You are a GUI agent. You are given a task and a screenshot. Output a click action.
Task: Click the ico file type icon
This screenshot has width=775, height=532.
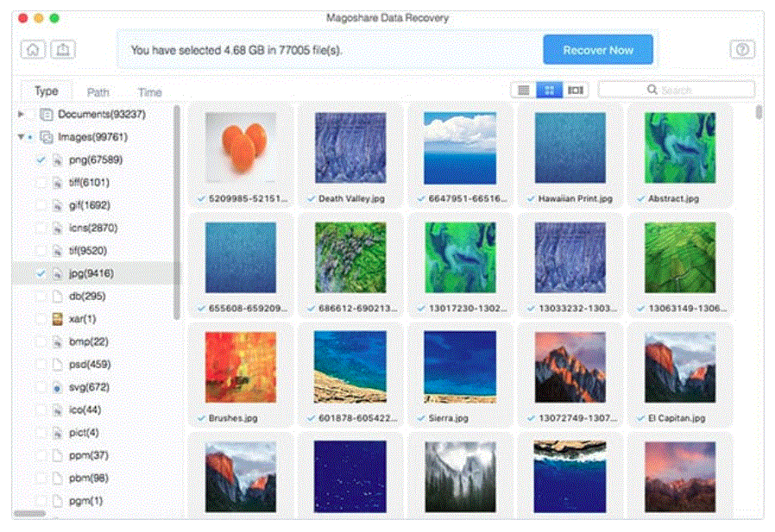pos(58,410)
